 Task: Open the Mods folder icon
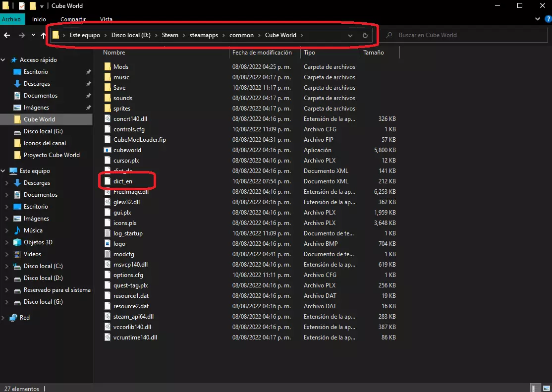click(x=108, y=66)
